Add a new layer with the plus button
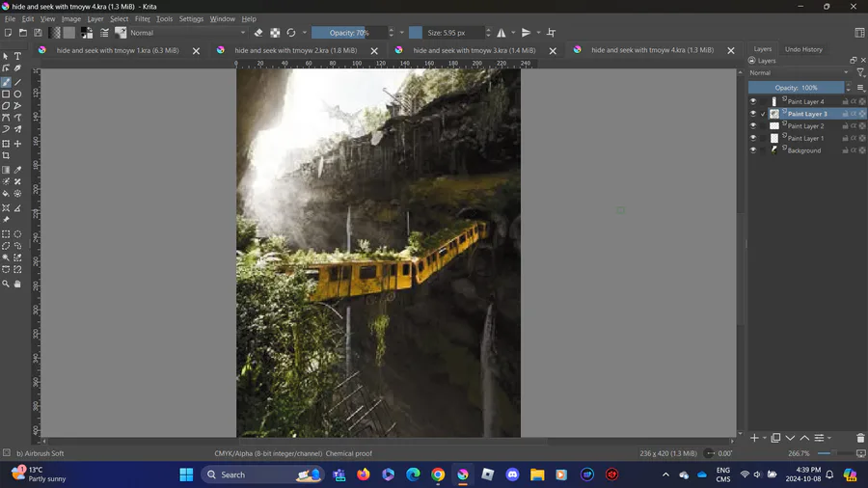Screen dimensions: 868x488 pyautogui.click(x=755, y=438)
